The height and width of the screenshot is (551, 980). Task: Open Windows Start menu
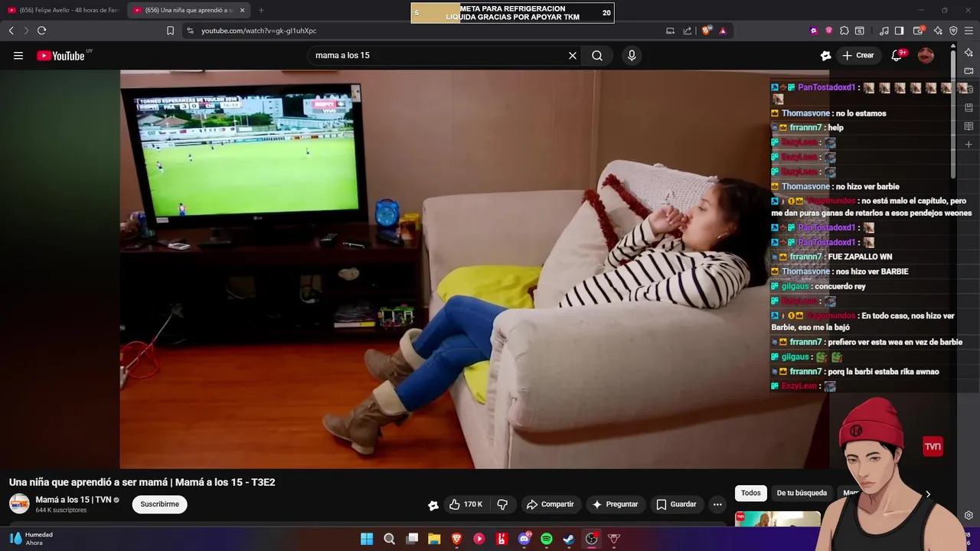(367, 539)
